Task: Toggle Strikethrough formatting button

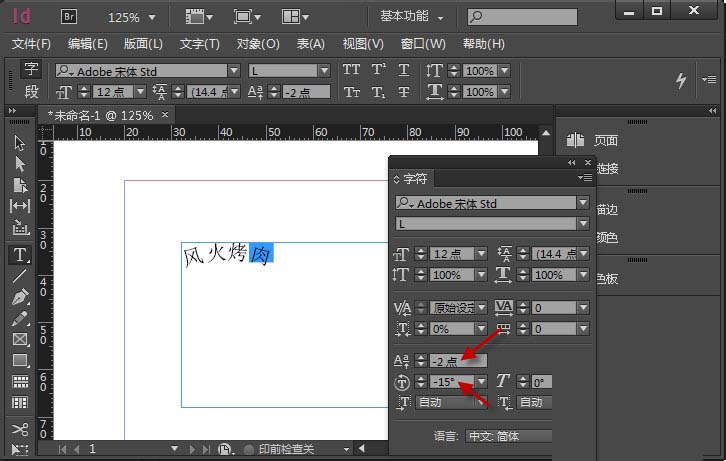Action: [x=404, y=92]
